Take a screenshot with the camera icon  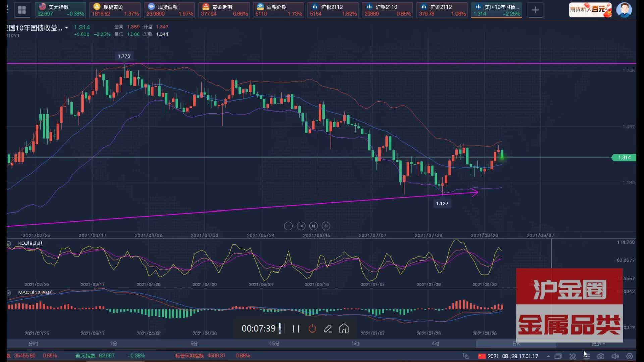pos(600,357)
